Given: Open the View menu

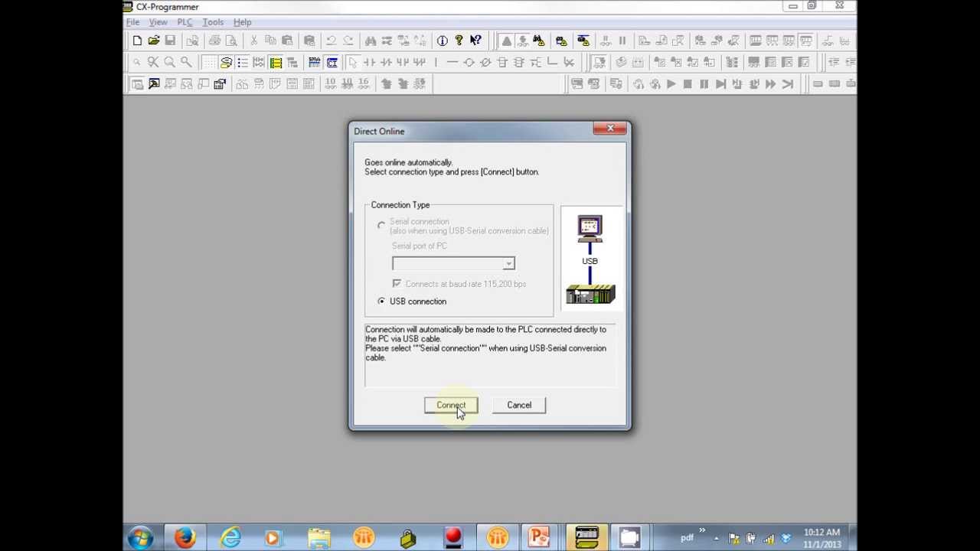Looking at the screenshot, I should tap(158, 22).
